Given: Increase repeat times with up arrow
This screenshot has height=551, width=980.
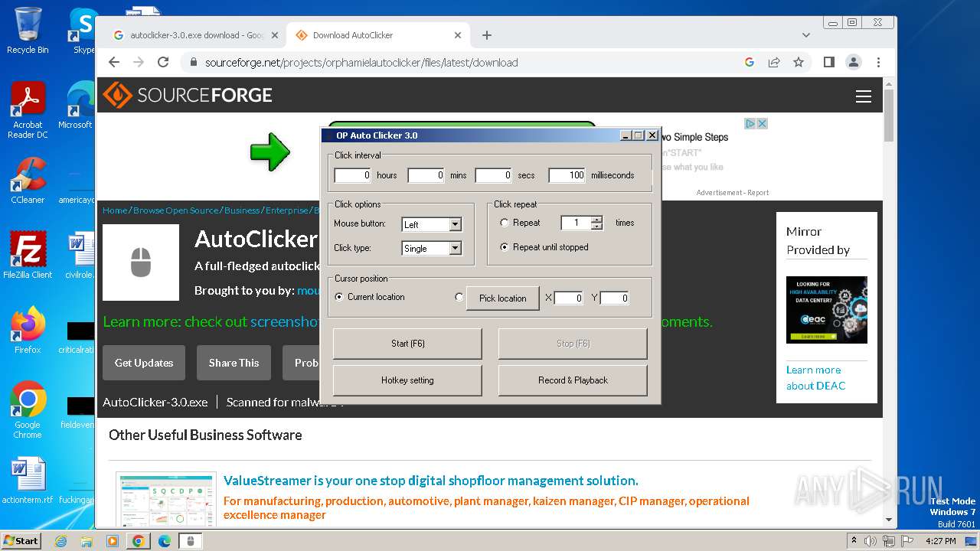Looking at the screenshot, I should point(597,220).
